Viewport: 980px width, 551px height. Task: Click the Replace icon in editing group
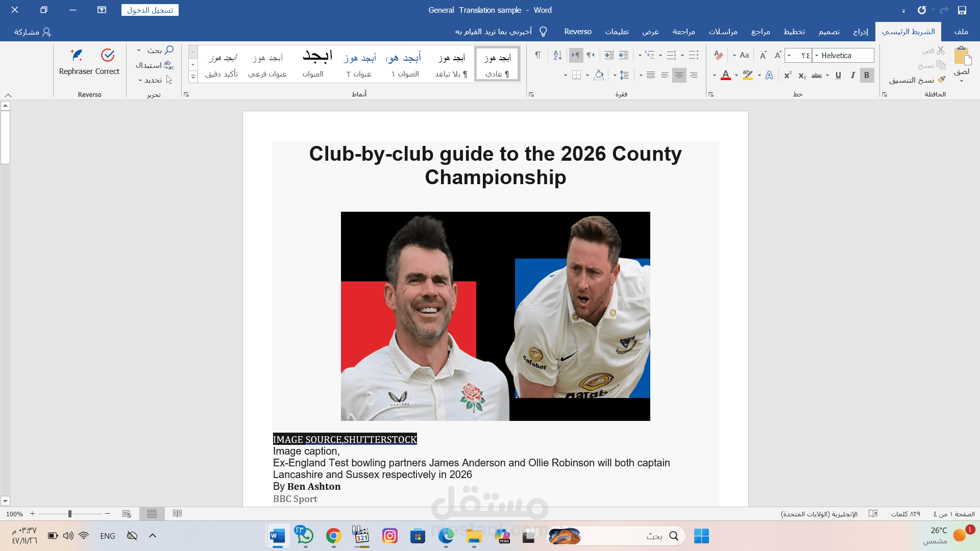tap(169, 65)
